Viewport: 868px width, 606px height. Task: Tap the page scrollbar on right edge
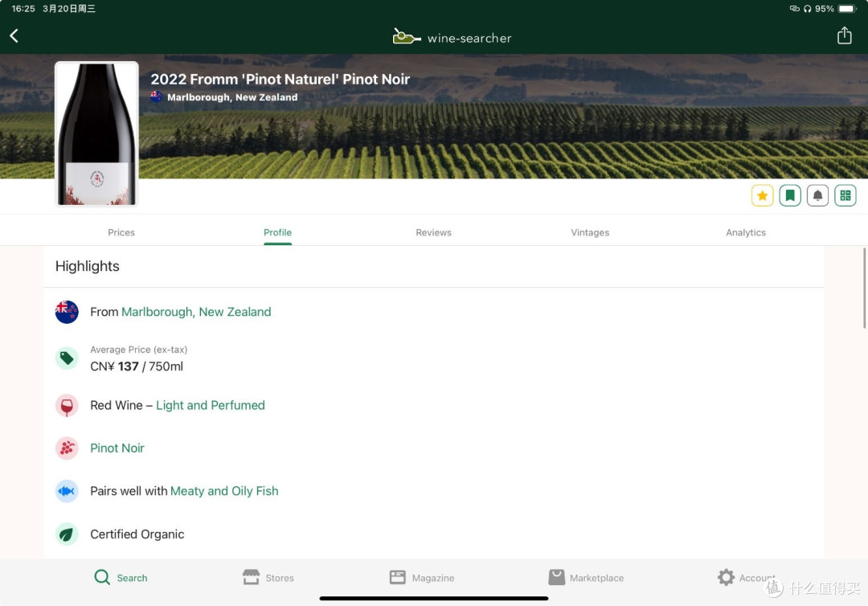click(864, 289)
